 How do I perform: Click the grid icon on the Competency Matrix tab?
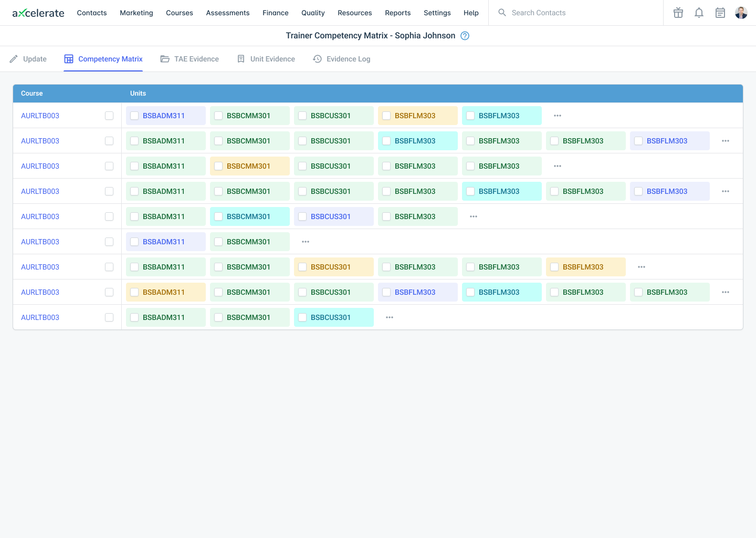(x=68, y=59)
